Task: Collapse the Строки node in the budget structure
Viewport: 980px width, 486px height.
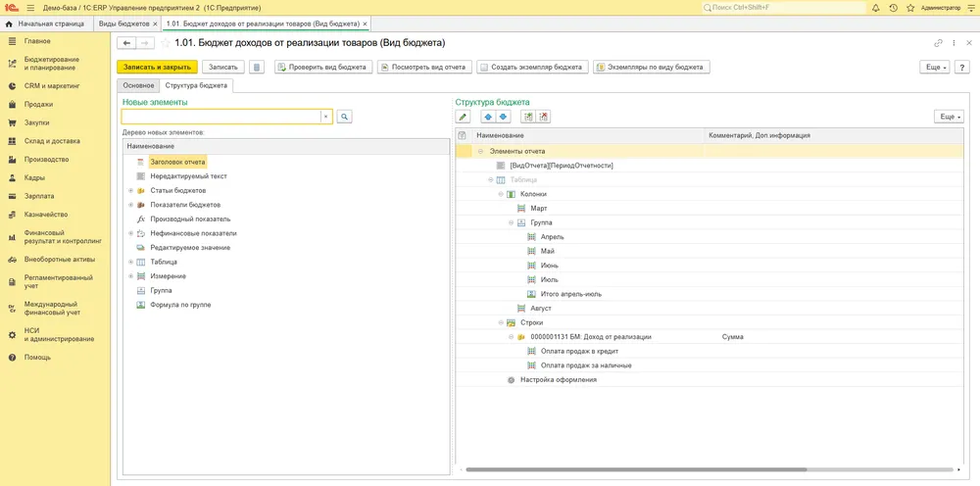Action: 501,323
